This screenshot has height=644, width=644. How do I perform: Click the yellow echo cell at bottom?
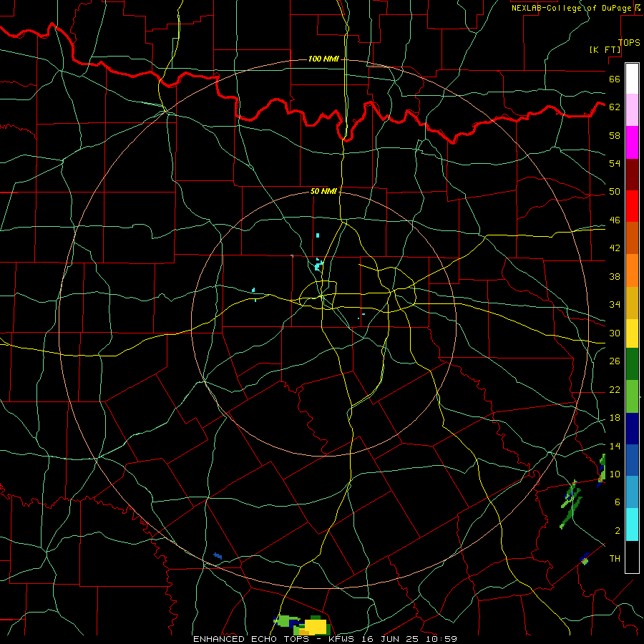pos(316,627)
